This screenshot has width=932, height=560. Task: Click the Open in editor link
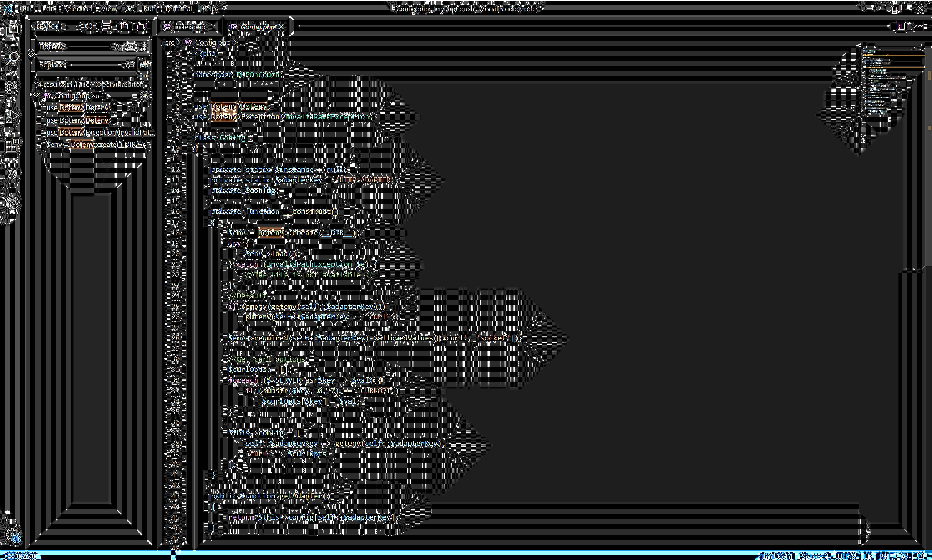(x=119, y=84)
